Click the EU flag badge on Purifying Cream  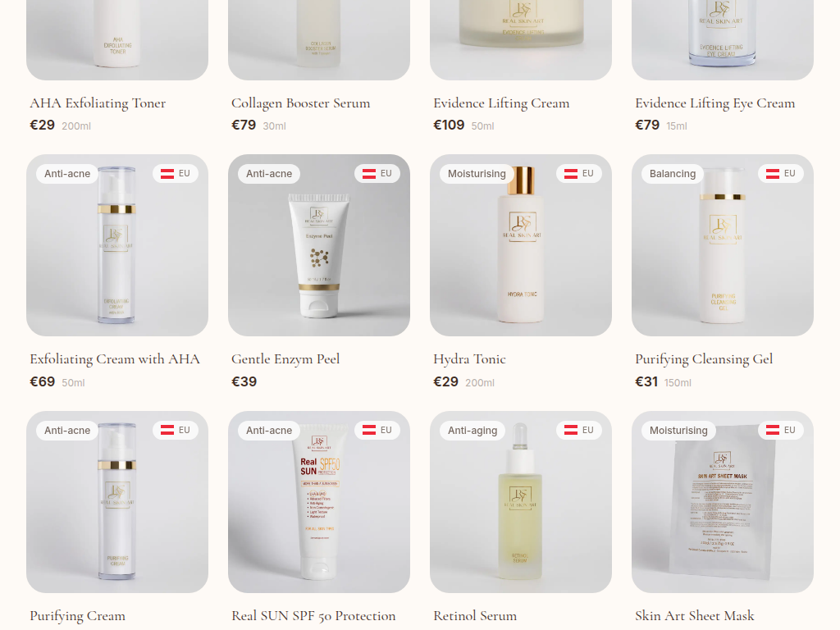[x=176, y=430]
